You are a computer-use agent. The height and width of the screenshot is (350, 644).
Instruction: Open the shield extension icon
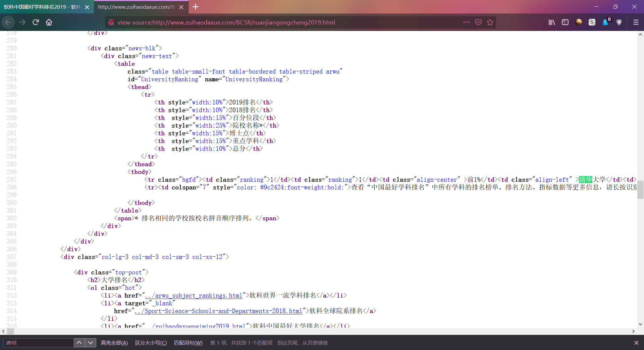(x=619, y=22)
